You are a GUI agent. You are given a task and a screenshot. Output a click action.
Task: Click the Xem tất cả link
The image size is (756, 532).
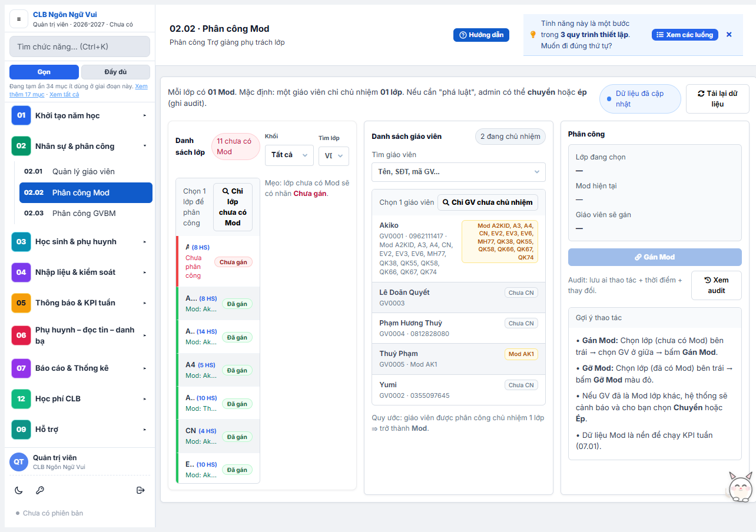64,94
